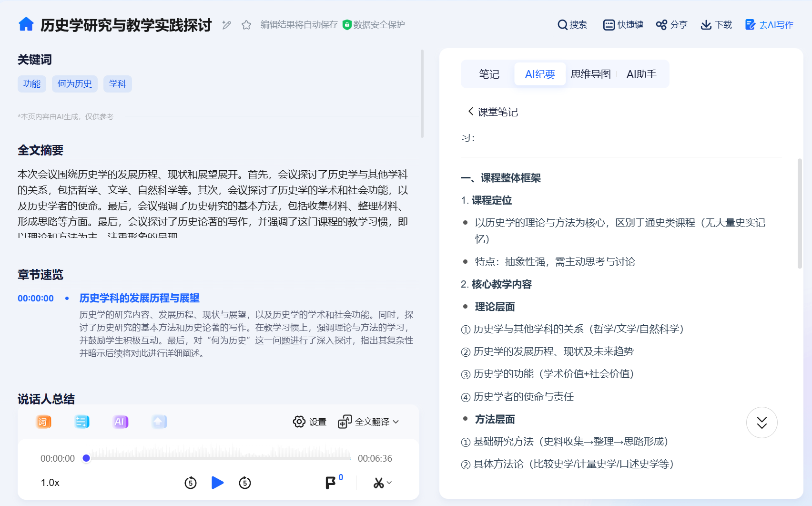Go to AI writing via 去AI写作
The width and height of the screenshot is (812, 506).
[769, 25]
